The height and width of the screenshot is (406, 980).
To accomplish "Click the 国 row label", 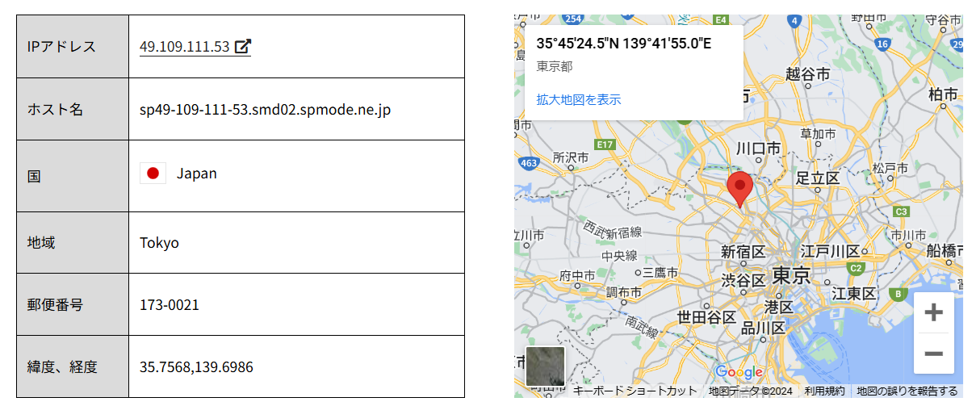I will tap(34, 176).
